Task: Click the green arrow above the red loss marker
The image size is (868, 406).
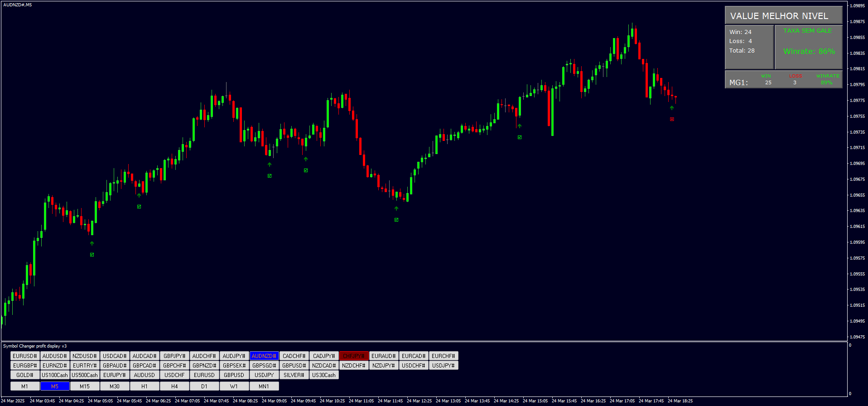Action: (x=672, y=108)
